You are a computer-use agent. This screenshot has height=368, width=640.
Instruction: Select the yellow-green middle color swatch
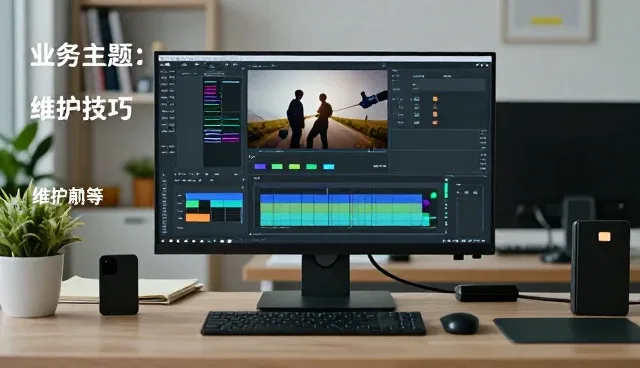pos(294,166)
